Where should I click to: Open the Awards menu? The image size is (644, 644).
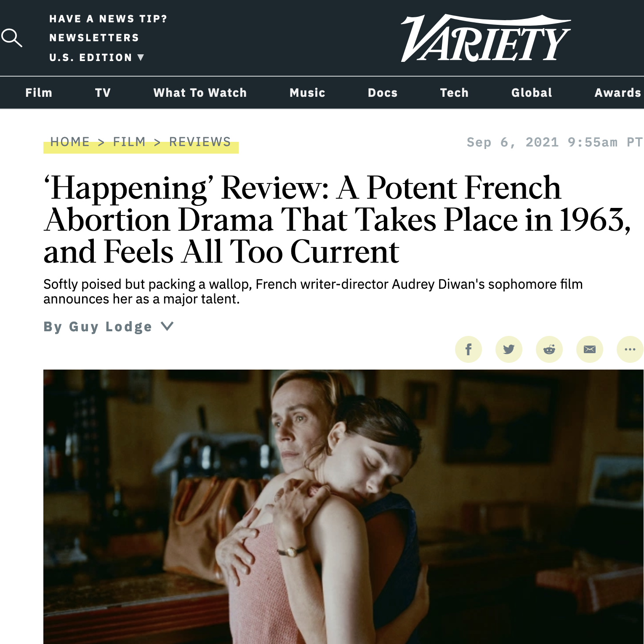tap(618, 93)
